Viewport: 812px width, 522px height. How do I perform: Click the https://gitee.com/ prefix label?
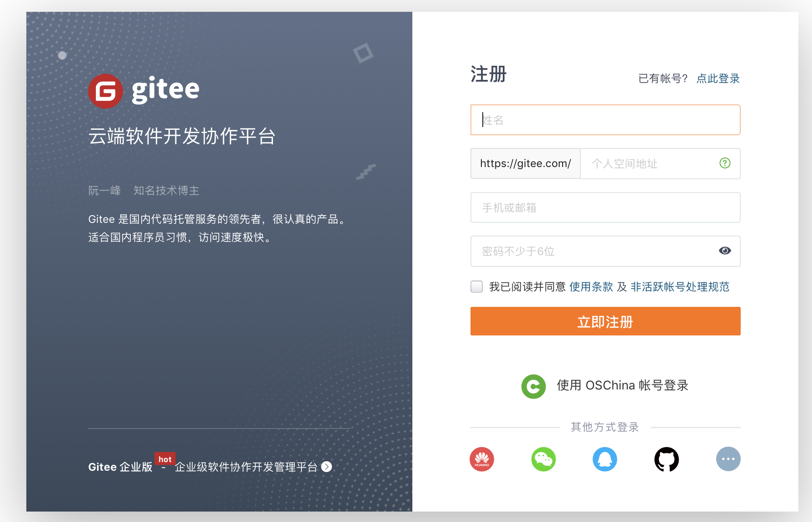click(525, 163)
